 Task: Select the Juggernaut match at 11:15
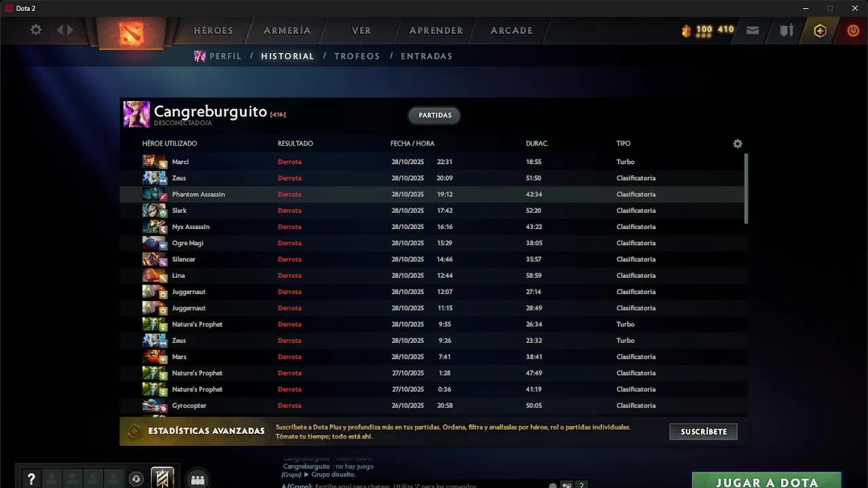coord(433,308)
